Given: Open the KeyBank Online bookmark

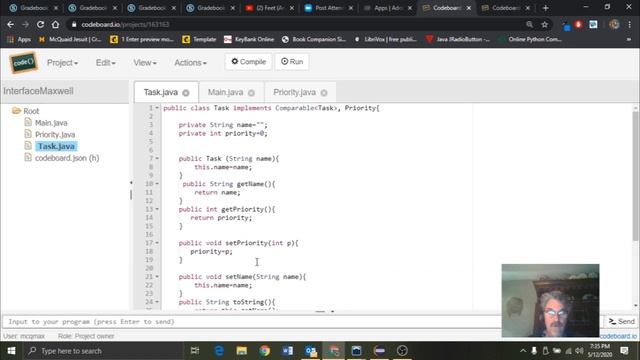Looking at the screenshot, I should (249, 39).
